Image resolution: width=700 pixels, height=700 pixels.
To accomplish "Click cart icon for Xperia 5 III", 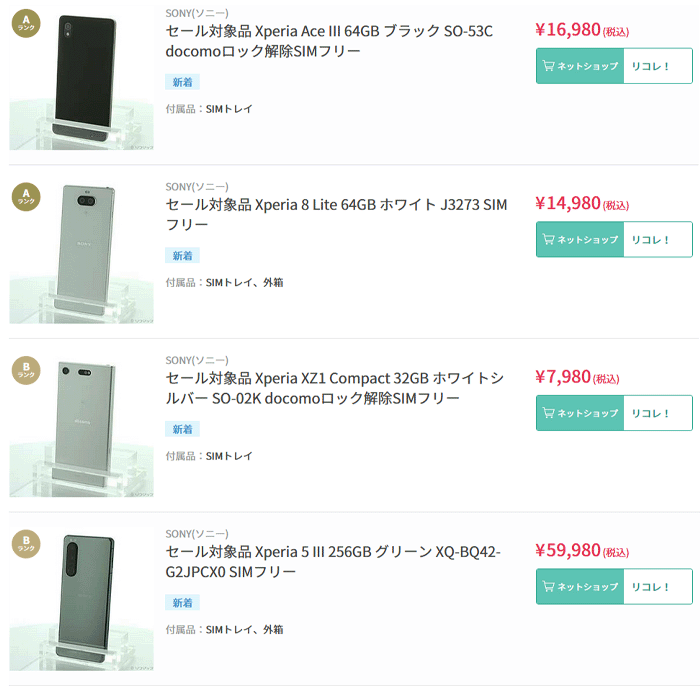I will (548, 587).
